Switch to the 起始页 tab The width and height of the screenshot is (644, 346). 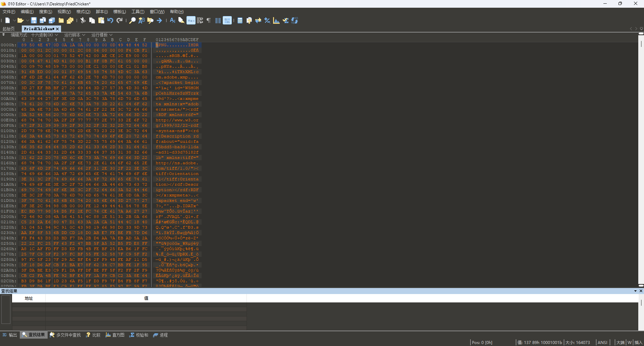(9, 29)
